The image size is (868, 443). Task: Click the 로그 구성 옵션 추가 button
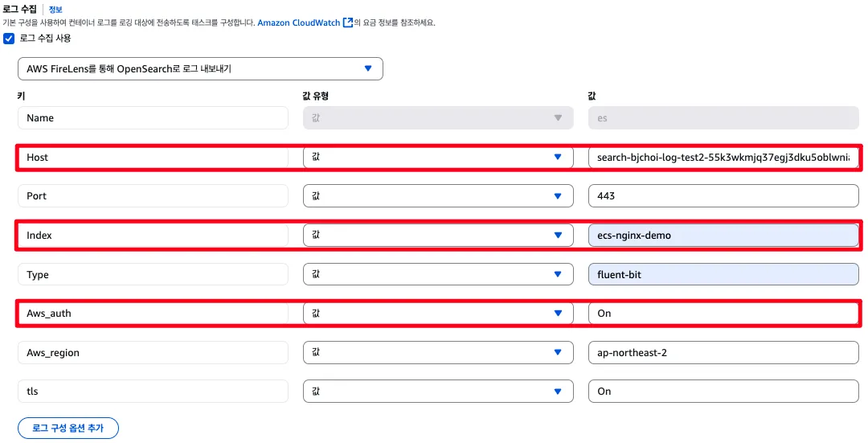click(x=68, y=429)
